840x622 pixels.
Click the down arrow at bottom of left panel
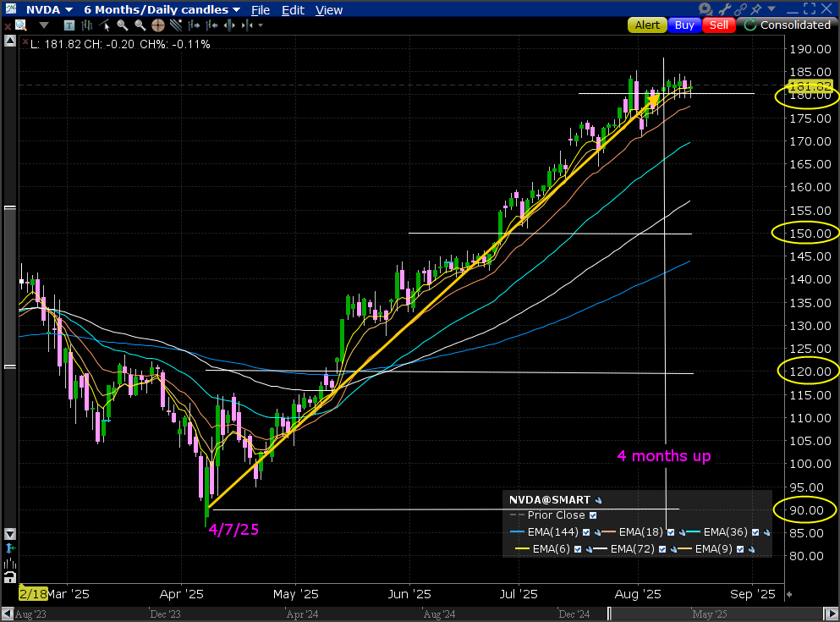[x=9, y=534]
